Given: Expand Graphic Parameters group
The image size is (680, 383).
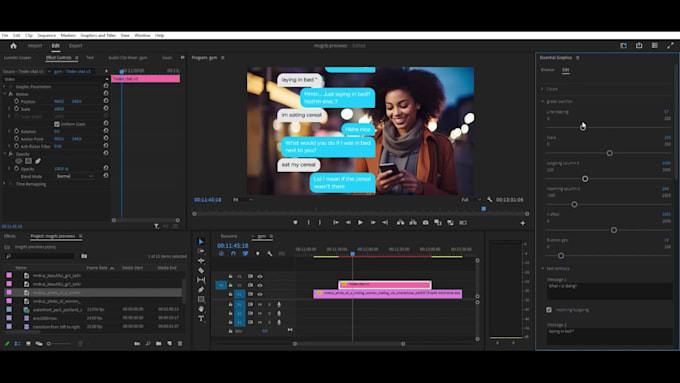Looking at the screenshot, I should point(5,86).
